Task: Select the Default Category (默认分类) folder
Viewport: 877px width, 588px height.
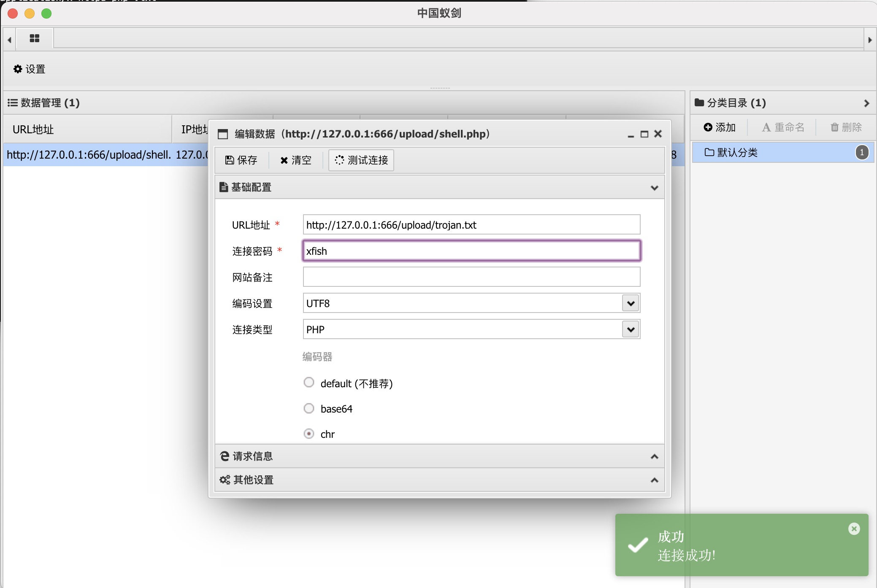Action: click(x=737, y=153)
